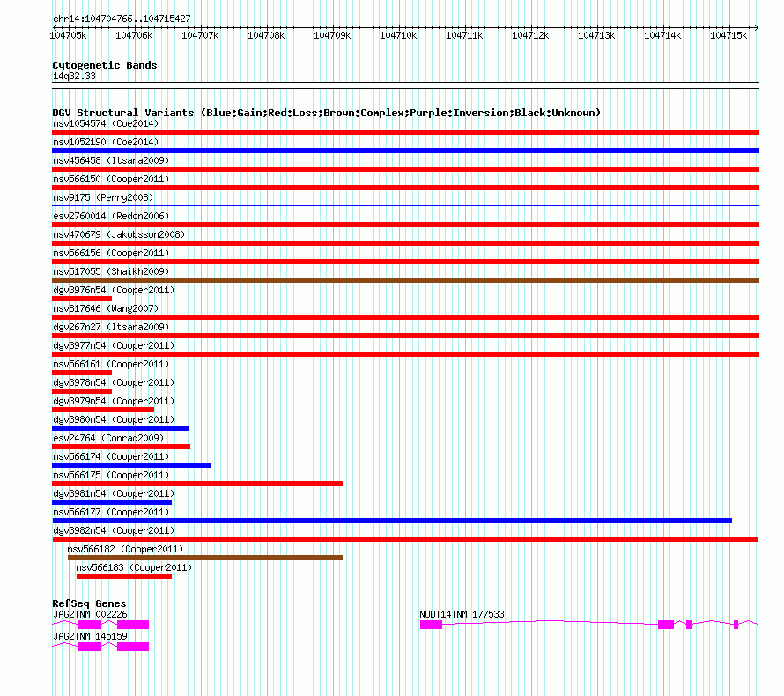This screenshot has width=784, height=696.
Task: Click the 14q32.33 cytogenetic band label
Action: click(x=74, y=76)
